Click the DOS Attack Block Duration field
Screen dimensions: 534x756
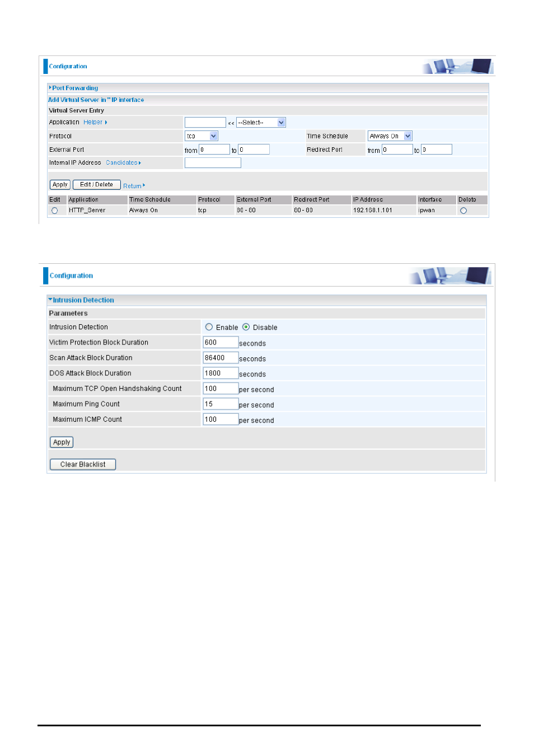(221, 373)
